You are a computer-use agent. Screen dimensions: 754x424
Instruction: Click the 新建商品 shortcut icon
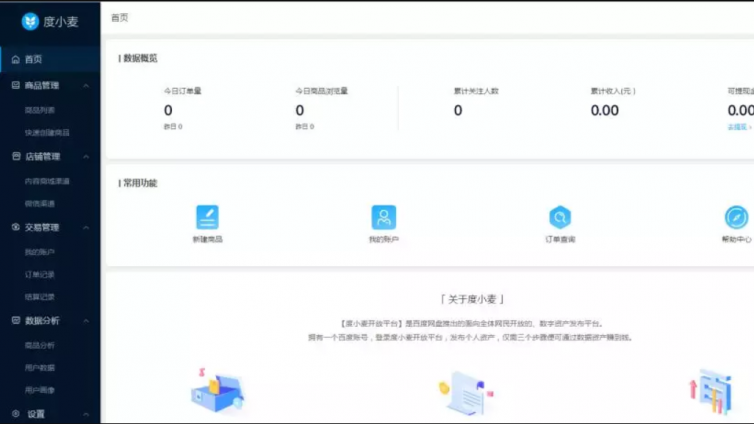pos(207,217)
